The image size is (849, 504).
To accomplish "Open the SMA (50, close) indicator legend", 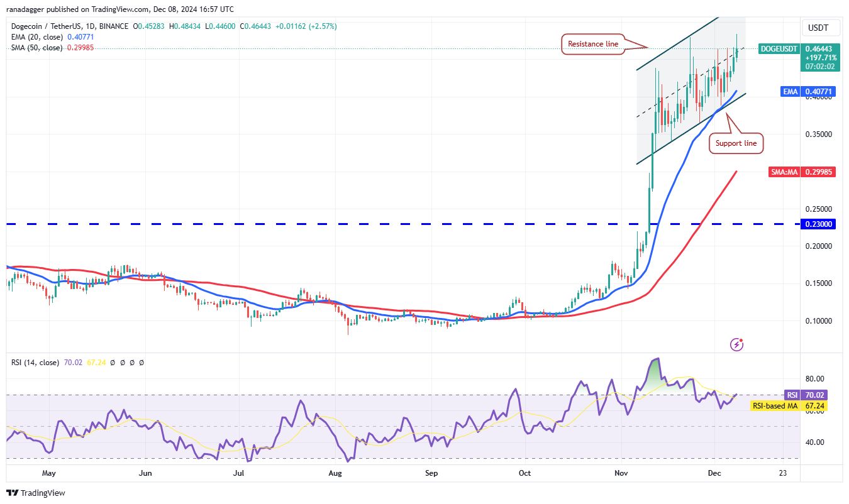I will pyautogui.click(x=35, y=48).
